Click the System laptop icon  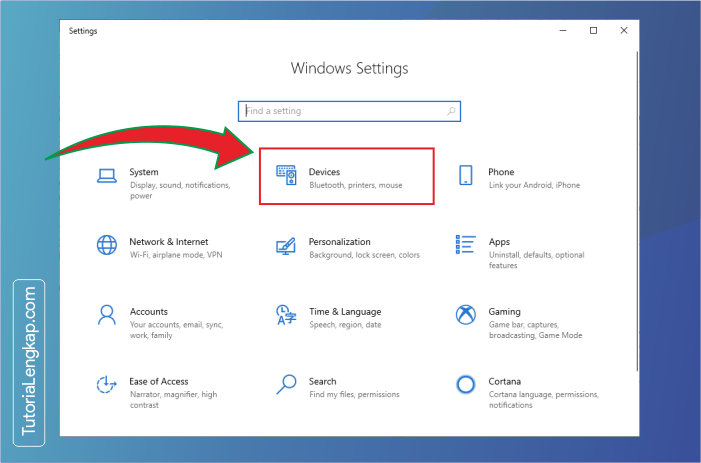pyautogui.click(x=107, y=176)
